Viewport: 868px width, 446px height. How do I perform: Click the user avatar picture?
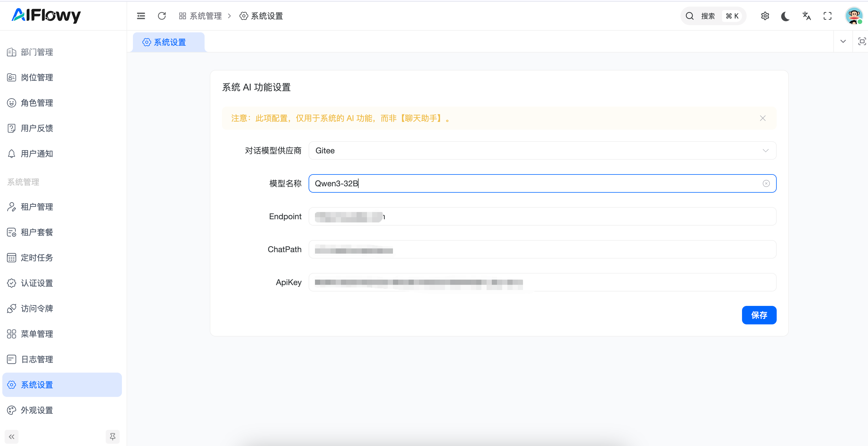tap(854, 16)
